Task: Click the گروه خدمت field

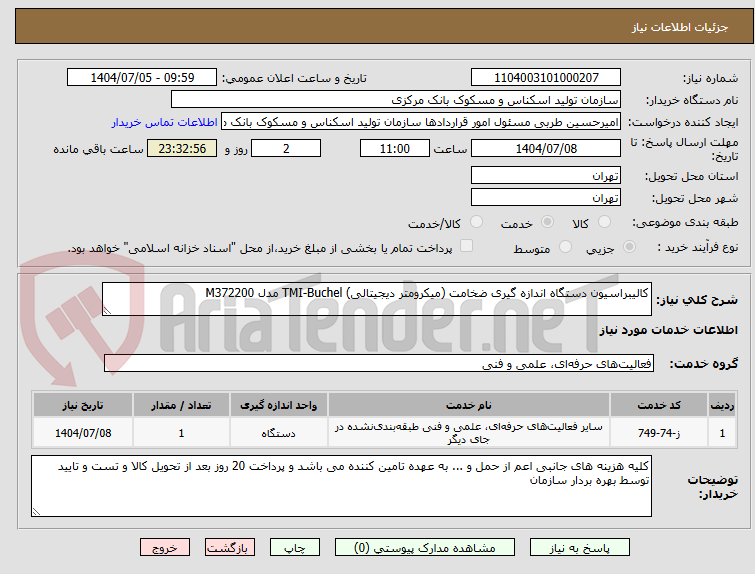Action: (379, 364)
